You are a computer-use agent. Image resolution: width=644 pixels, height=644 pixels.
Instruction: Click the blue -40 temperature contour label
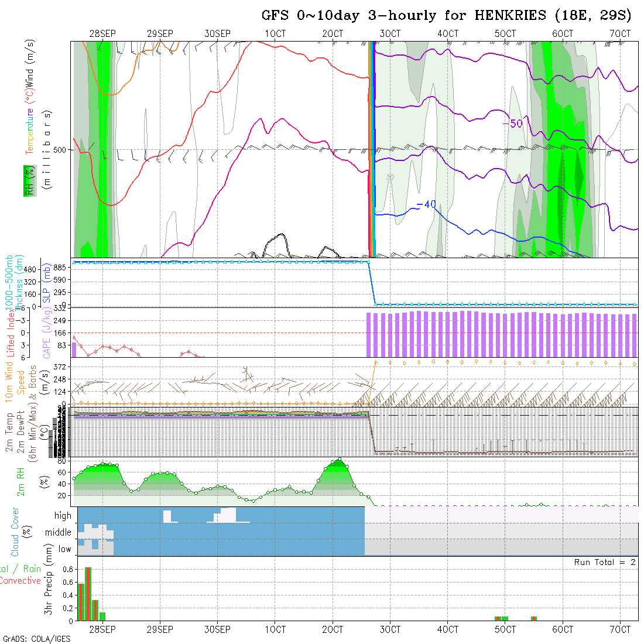[426, 204]
